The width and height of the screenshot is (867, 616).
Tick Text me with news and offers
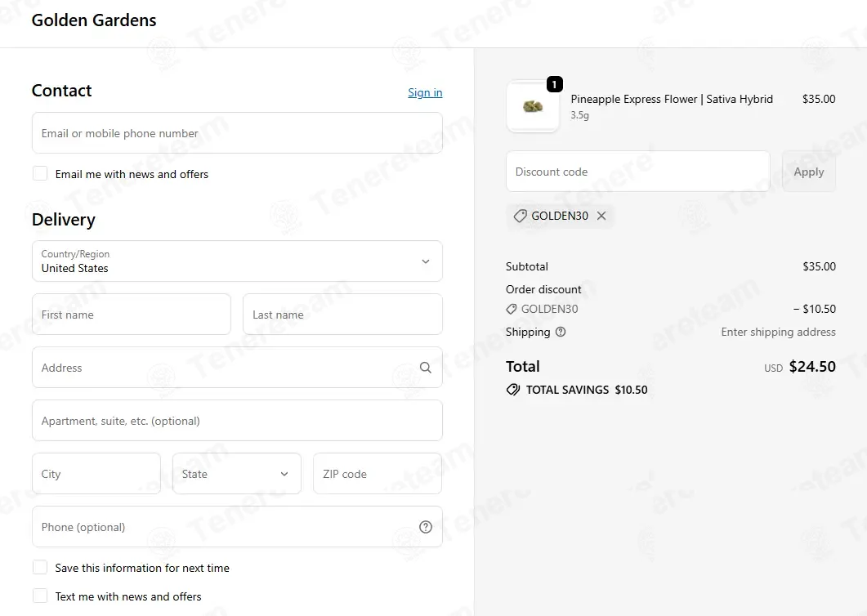[x=40, y=596]
